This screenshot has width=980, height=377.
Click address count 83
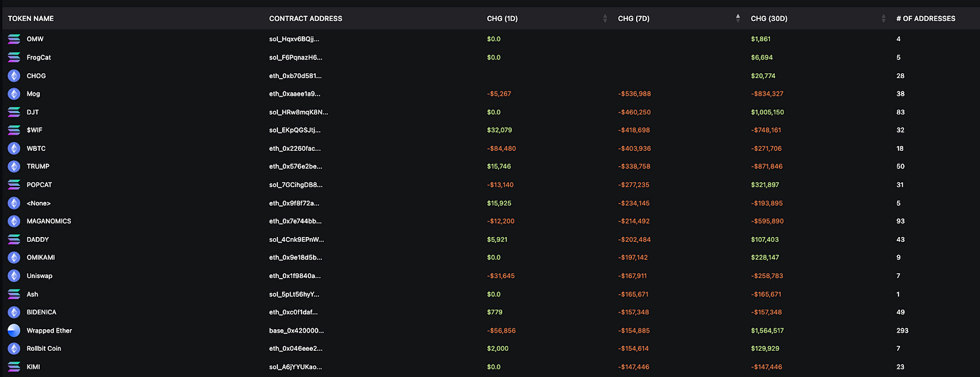(x=901, y=112)
